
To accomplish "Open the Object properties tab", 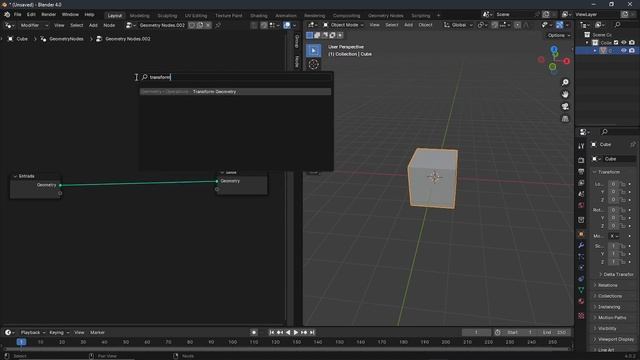I will coord(581,234).
